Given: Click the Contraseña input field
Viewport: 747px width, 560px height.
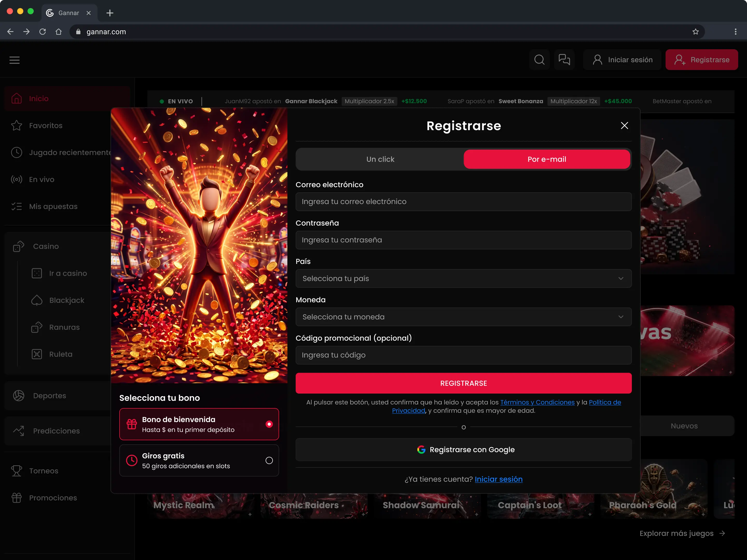Looking at the screenshot, I should pos(463,240).
